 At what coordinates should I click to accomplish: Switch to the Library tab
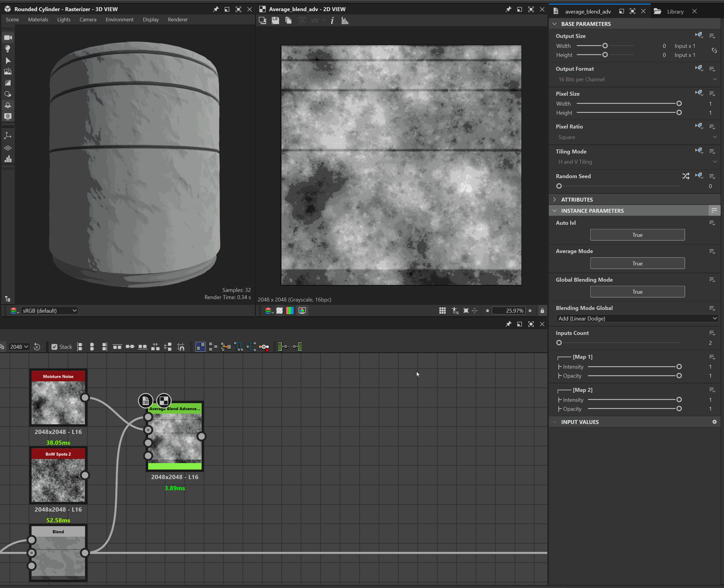(x=675, y=11)
